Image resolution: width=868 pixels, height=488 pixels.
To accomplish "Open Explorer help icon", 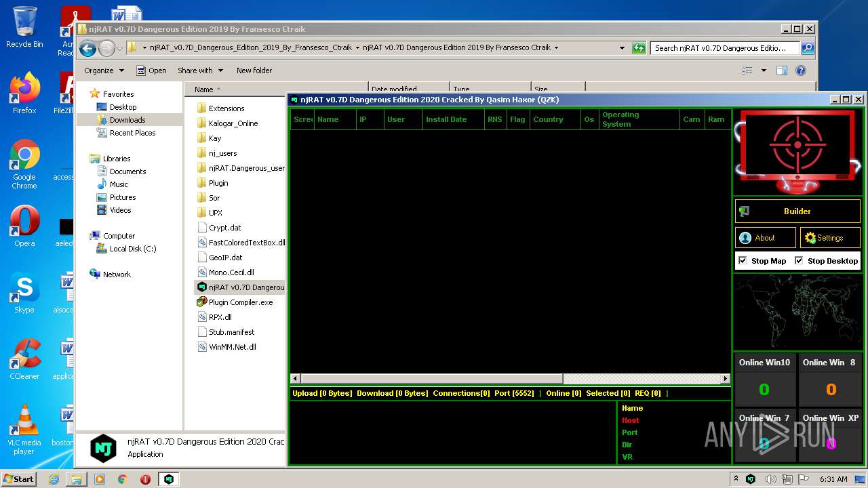I will (801, 70).
